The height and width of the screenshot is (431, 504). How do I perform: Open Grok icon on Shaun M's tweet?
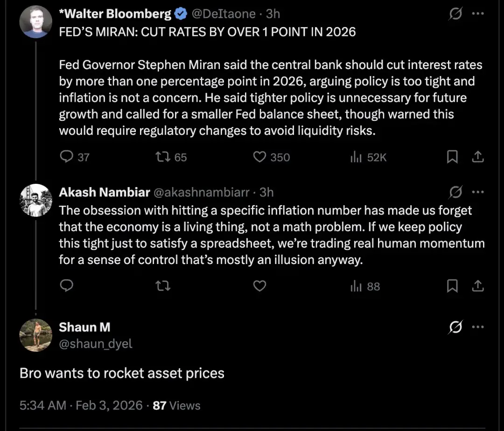(x=455, y=327)
